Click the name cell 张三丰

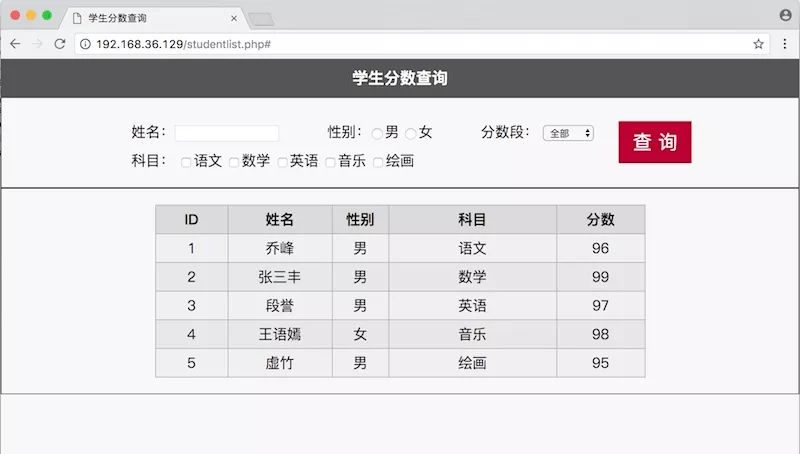pyautogui.click(x=280, y=277)
